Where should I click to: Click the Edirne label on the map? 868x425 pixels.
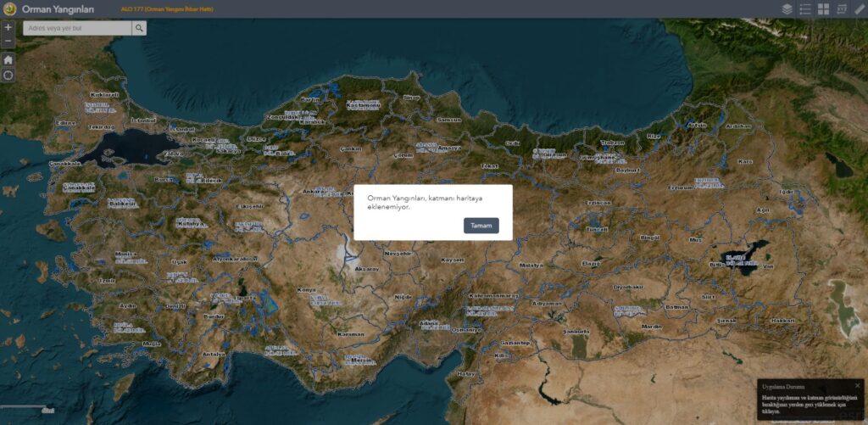click(66, 123)
